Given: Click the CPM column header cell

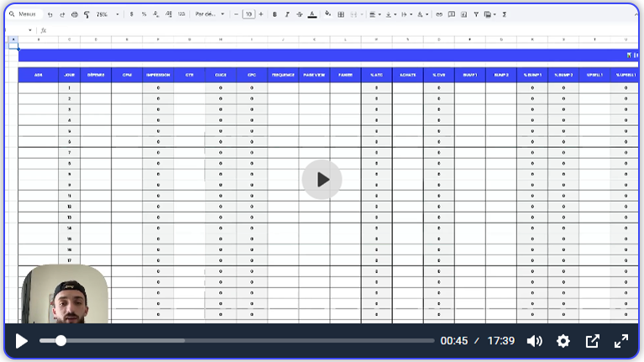Looking at the screenshot, I should [127, 75].
